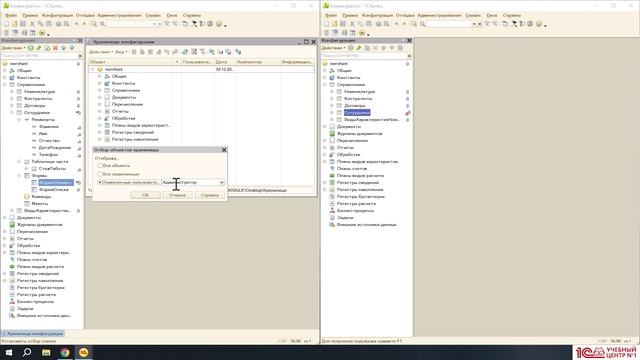Open Вид menu in Хранилище конфигурации window
Screen dimensions: 640x360
pyautogui.click(x=121, y=52)
